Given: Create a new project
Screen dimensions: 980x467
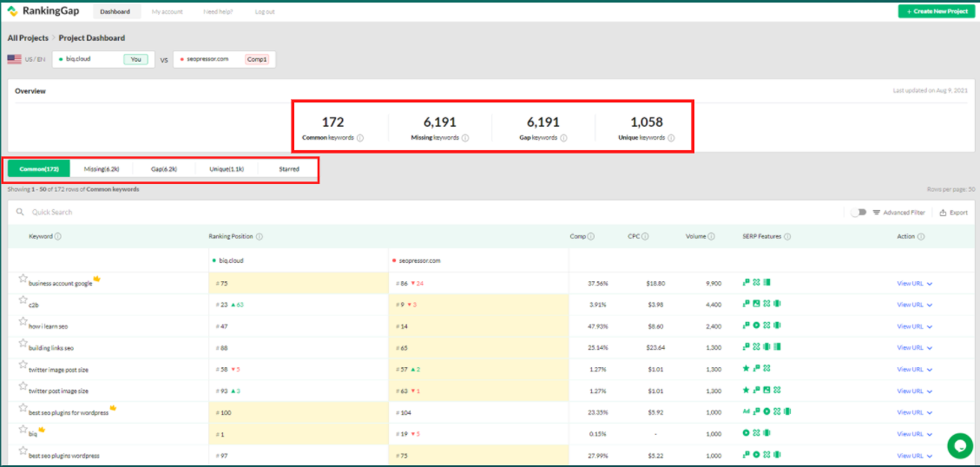Looking at the screenshot, I should [937, 11].
